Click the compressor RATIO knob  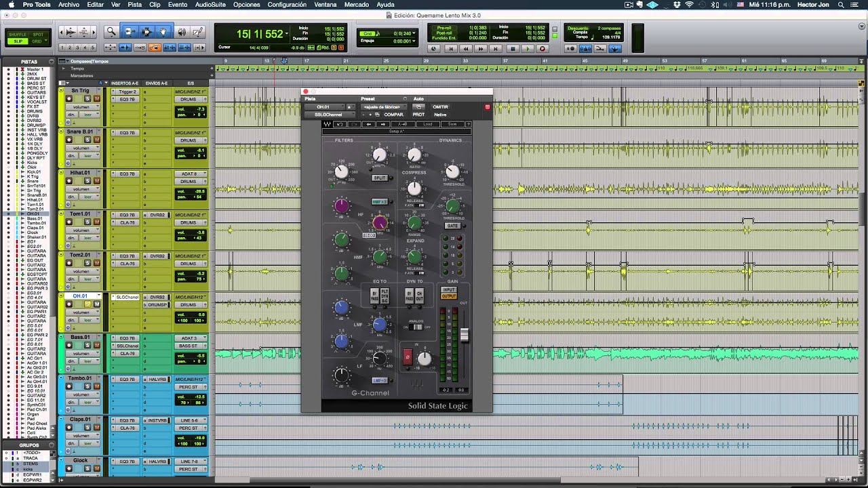414,156
